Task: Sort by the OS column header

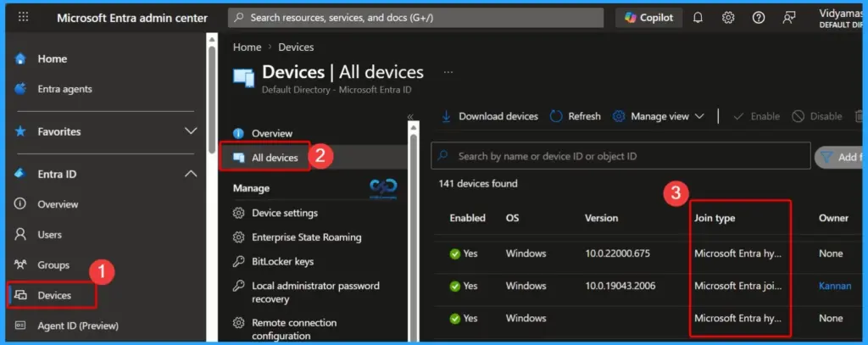Action: point(513,218)
